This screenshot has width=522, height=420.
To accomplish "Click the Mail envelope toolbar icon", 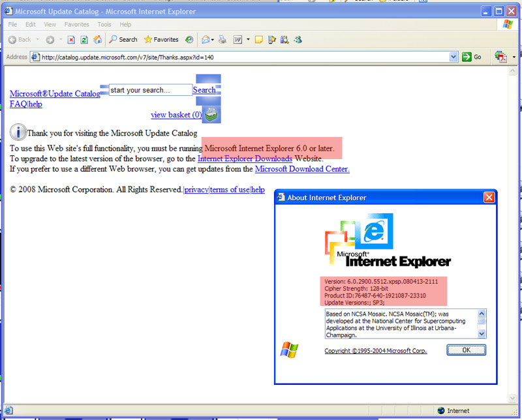I will 206,40.
